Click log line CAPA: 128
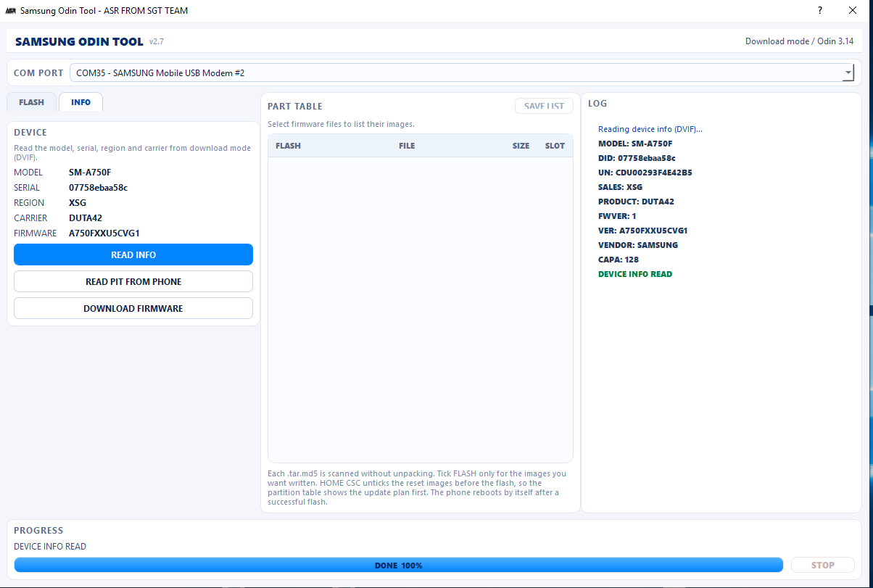 (x=618, y=260)
